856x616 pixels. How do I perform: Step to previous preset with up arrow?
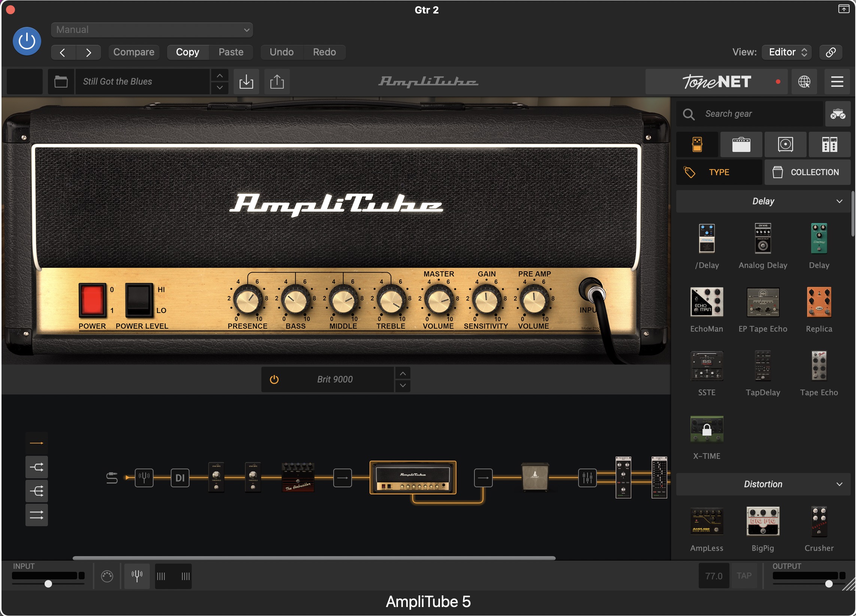tap(220, 76)
